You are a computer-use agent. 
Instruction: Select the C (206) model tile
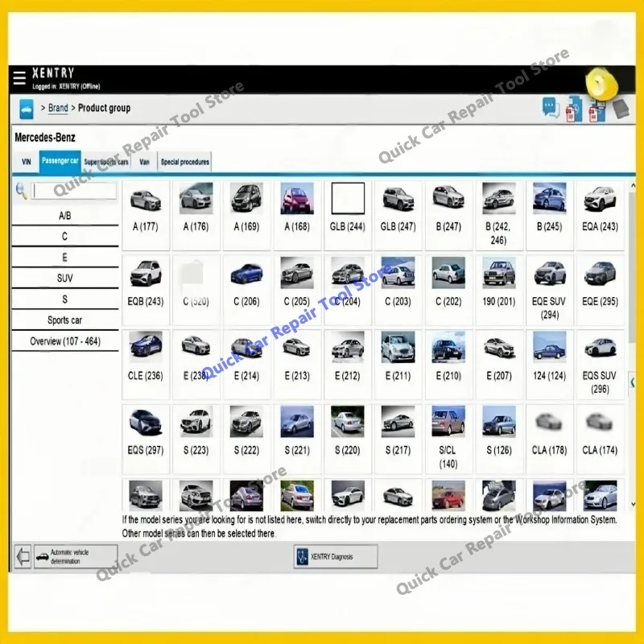point(246,290)
